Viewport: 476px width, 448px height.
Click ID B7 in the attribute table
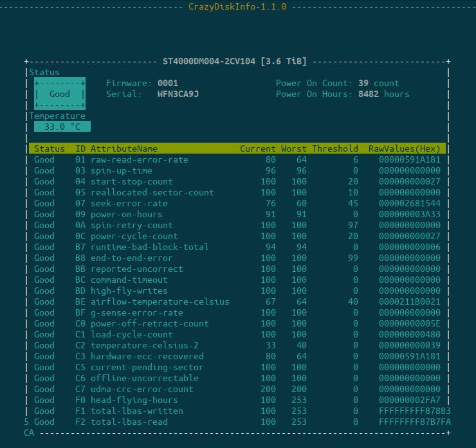pyautogui.click(x=80, y=247)
